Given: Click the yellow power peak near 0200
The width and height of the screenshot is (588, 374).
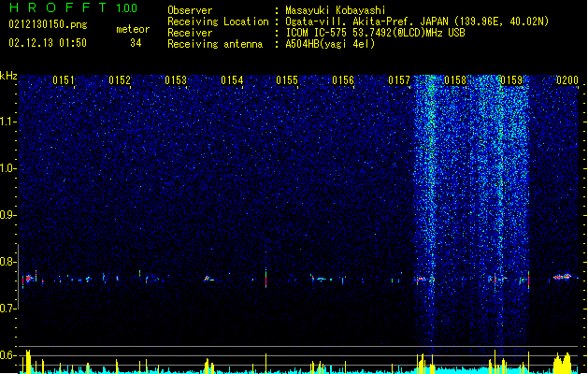Looking at the screenshot, I should (563, 363).
